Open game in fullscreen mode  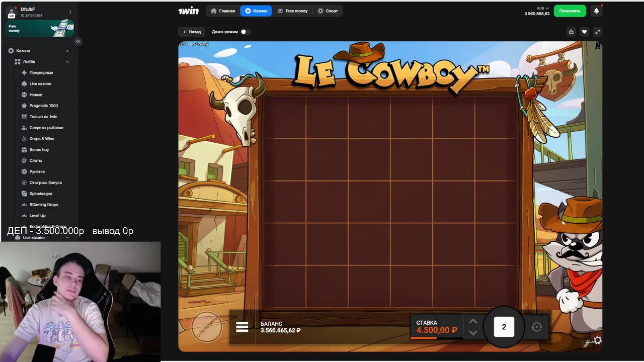(597, 32)
